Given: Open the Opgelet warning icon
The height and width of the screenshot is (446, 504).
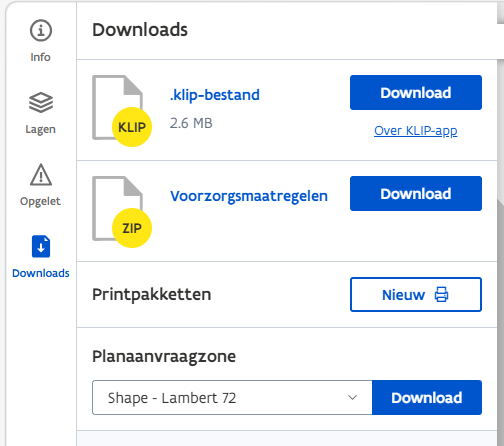Looking at the screenshot, I should [x=41, y=175].
